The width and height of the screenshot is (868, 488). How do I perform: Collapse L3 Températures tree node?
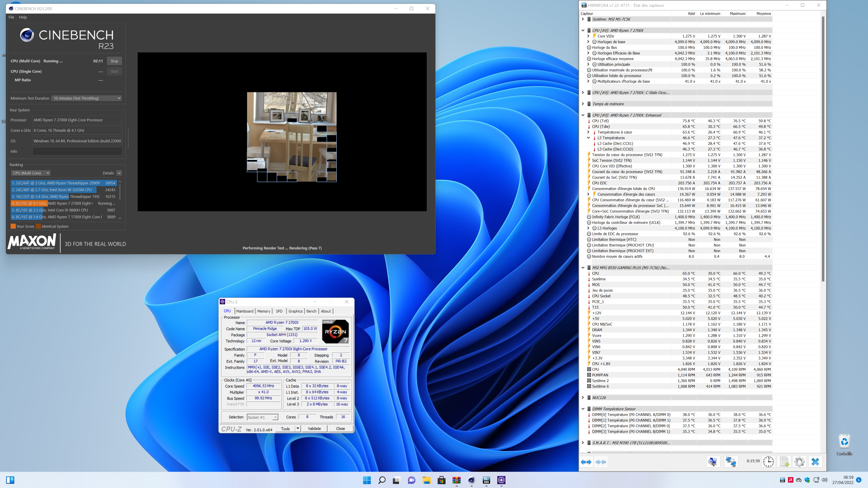coord(588,138)
